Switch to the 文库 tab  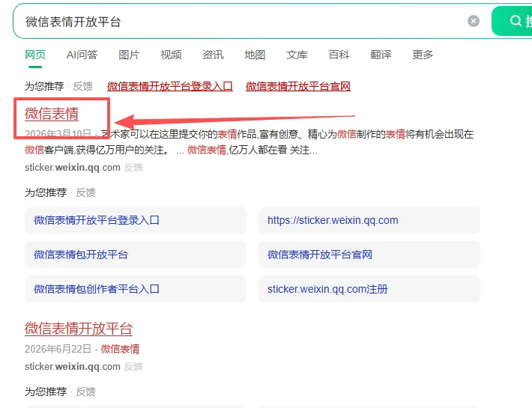coord(297,55)
